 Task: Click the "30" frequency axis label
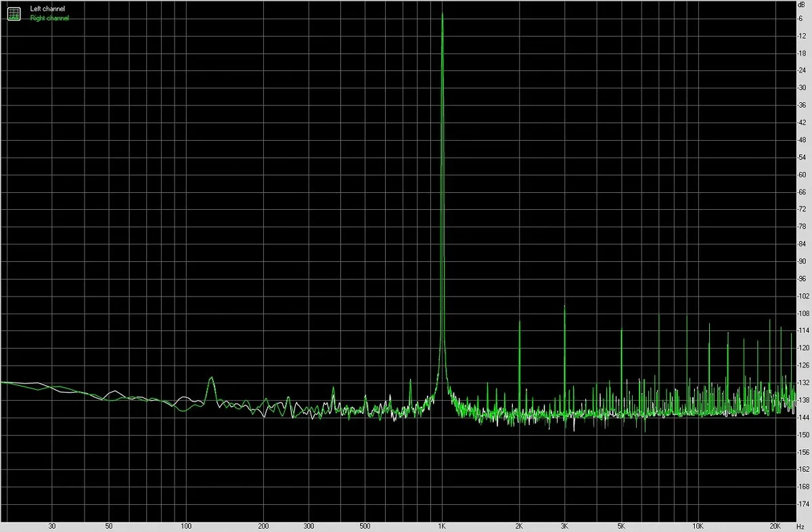click(x=52, y=526)
